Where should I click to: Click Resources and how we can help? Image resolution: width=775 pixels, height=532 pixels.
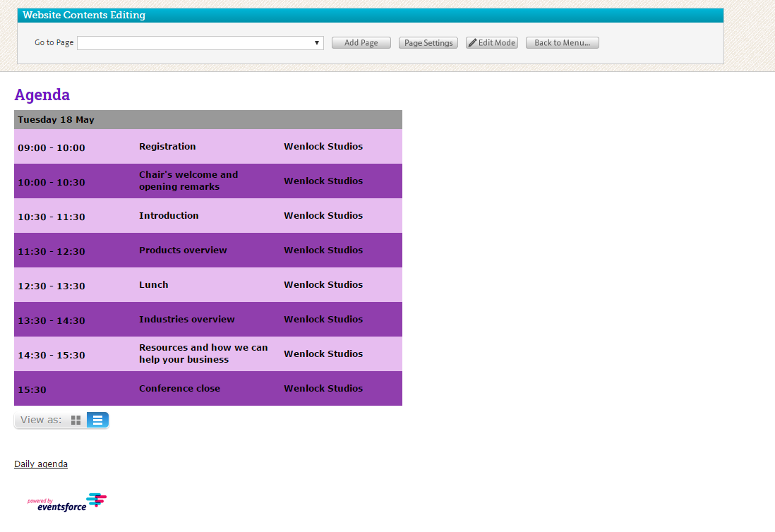(x=203, y=353)
